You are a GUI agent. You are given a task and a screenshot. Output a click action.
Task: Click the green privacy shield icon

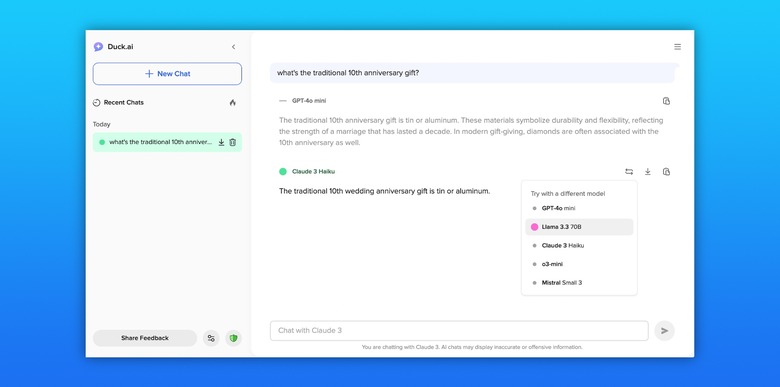tap(233, 338)
